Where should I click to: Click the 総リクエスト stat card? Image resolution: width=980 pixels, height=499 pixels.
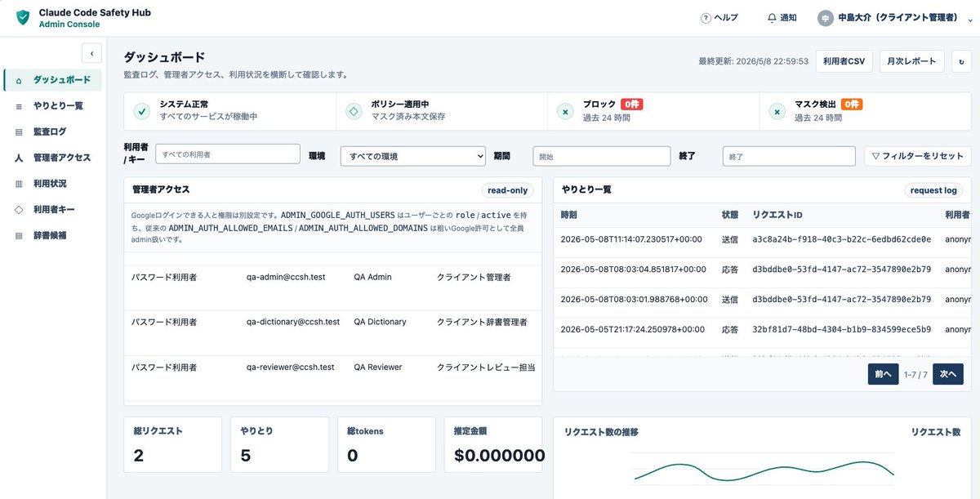173,444
